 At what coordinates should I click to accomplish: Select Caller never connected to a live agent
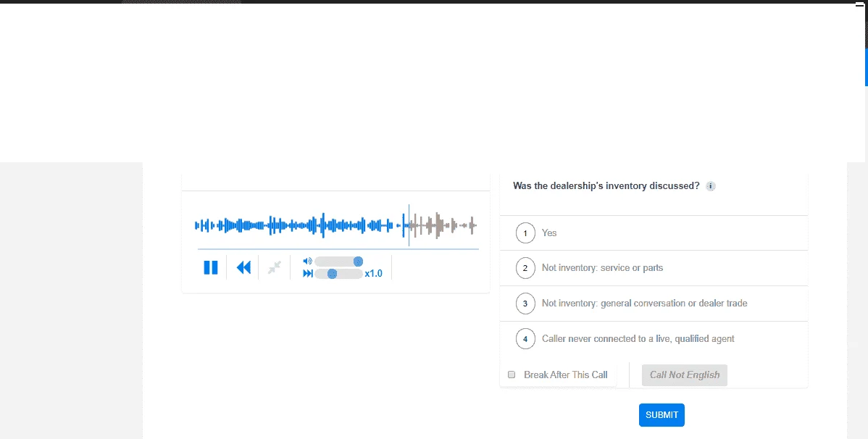pyautogui.click(x=654, y=339)
